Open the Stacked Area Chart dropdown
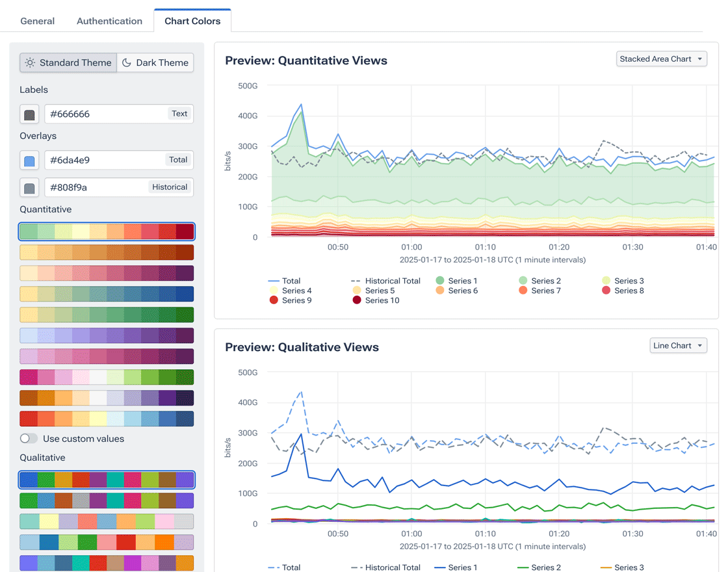728x572 pixels. pyautogui.click(x=661, y=59)
